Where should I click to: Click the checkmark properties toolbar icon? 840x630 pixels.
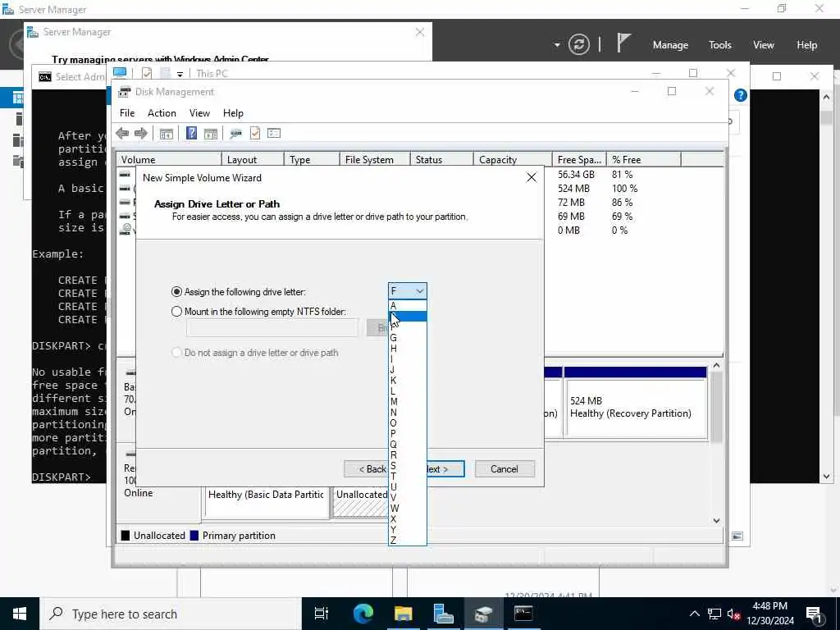pos(255,134)
